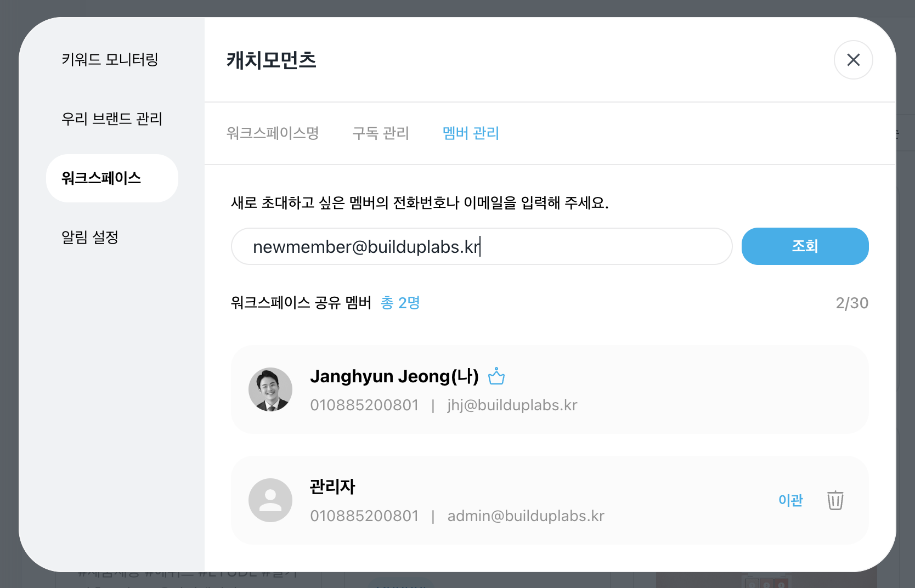Click the admin@builduplabs.kr email text
The width and height of the screenshot is (915, 588).
pos(526,516)
